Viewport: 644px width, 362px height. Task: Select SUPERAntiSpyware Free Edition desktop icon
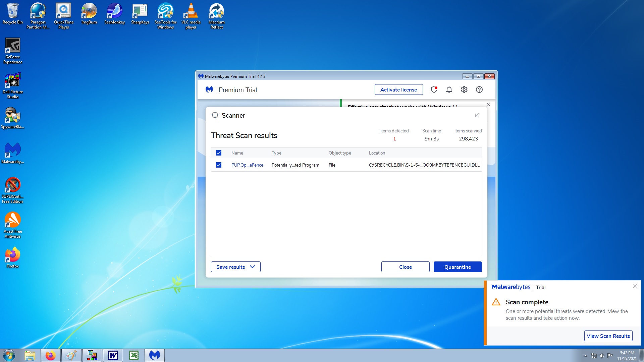pos(13,190)
